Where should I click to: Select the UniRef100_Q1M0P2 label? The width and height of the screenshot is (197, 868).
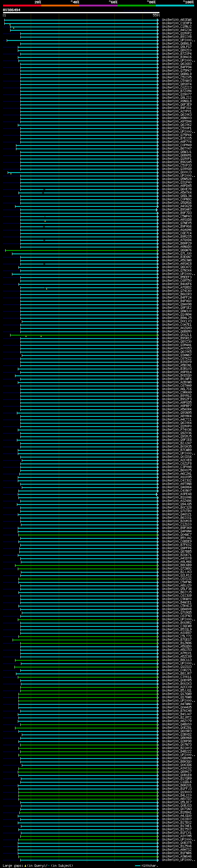tap(176, 33)
